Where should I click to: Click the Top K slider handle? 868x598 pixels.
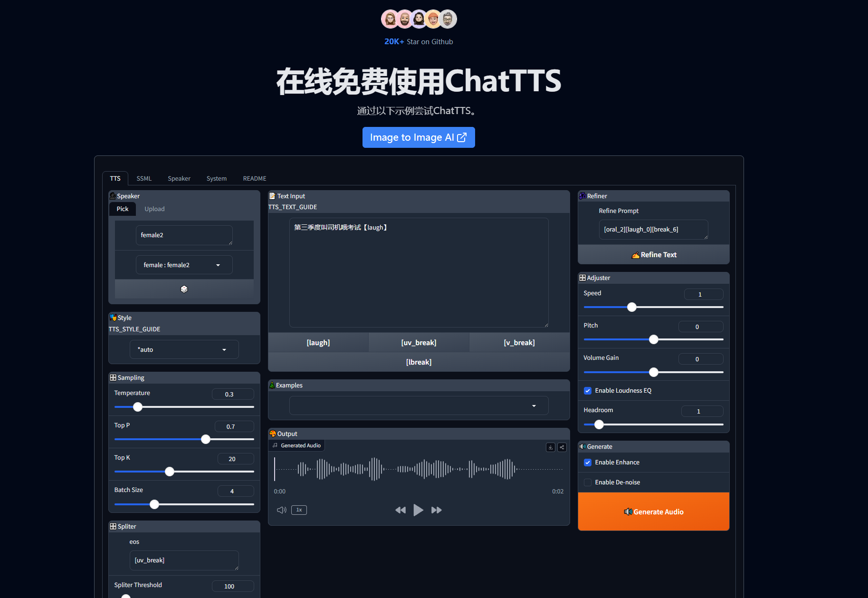[x=170, y=472]
